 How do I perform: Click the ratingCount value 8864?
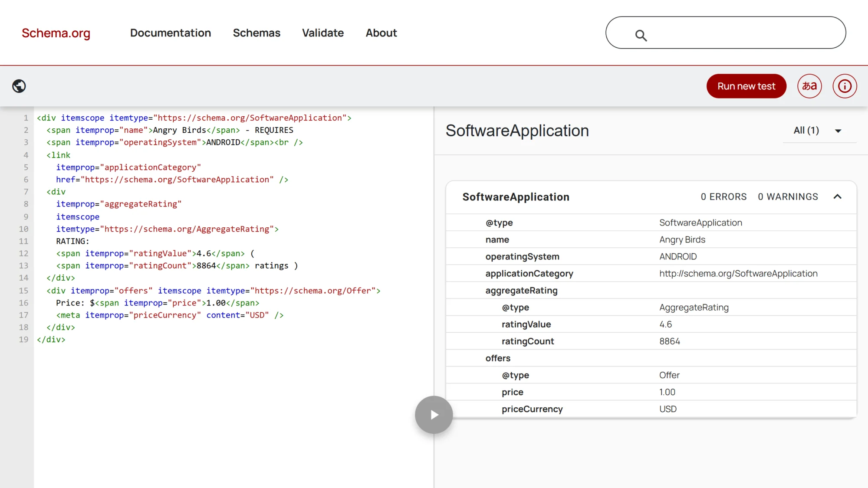[670, 341]
